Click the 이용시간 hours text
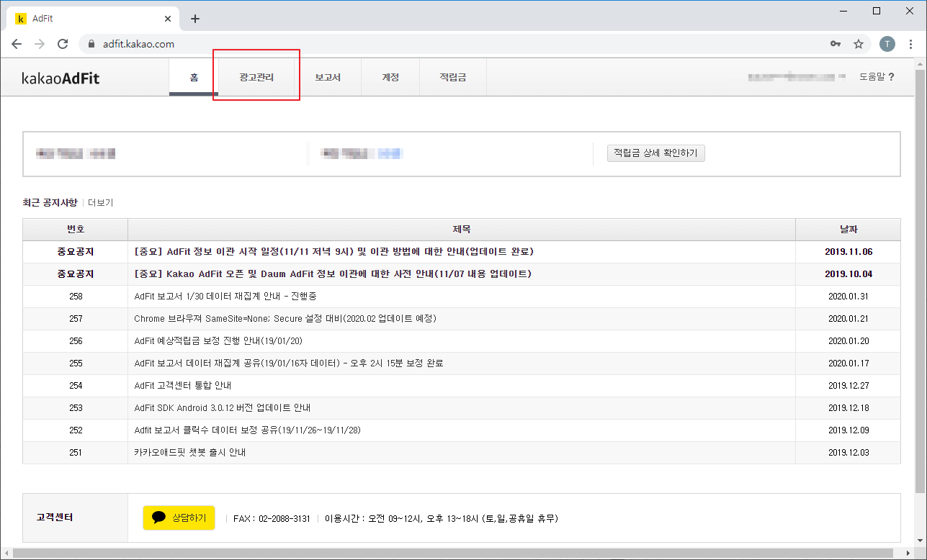Viewport: 927px width, 560px height. pos(442,518)
